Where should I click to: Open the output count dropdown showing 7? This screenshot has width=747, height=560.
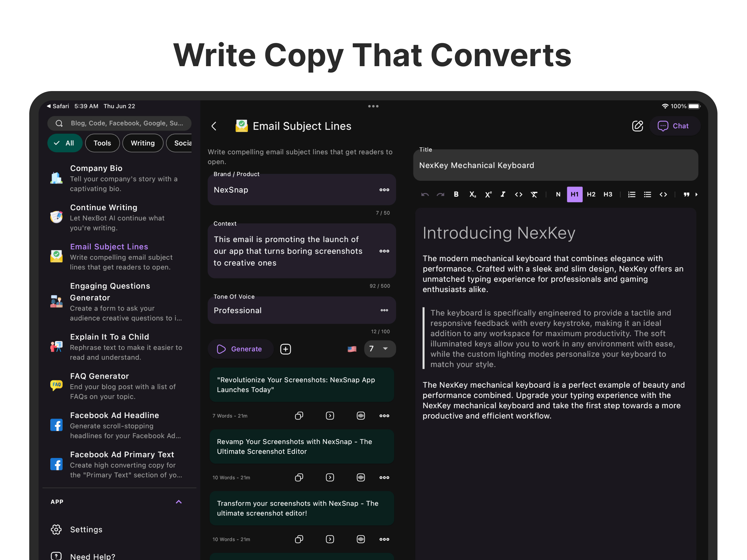(380, 349)
